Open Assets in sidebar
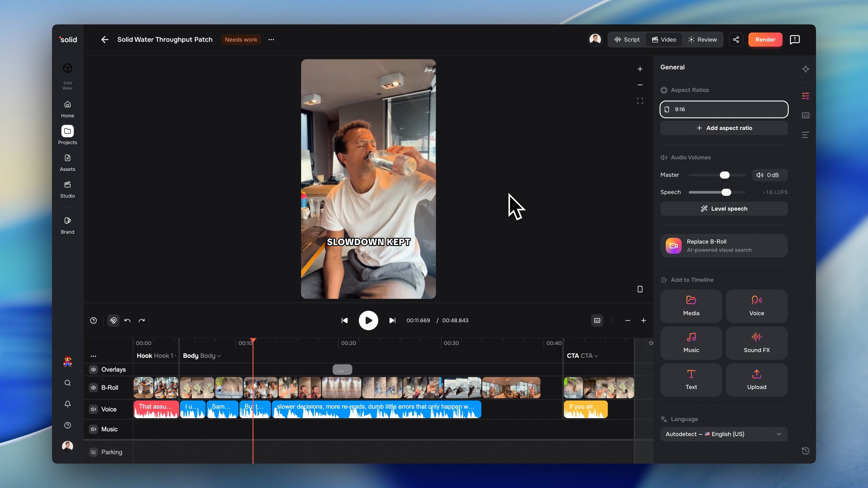868x488 pixels. (67, 163)
